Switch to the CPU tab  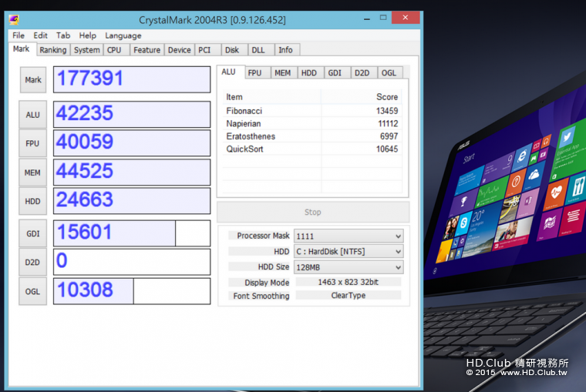coord(113,50)
